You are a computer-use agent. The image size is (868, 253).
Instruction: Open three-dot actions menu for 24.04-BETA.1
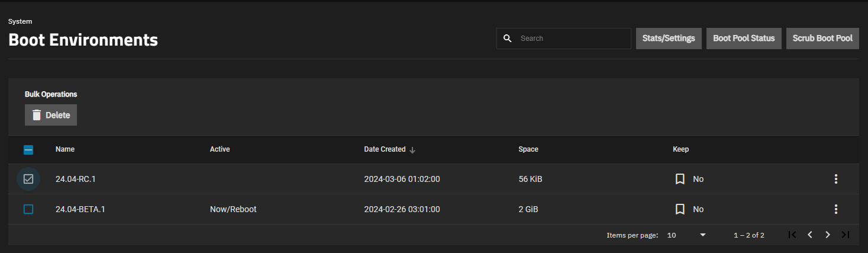coord(835,209)
